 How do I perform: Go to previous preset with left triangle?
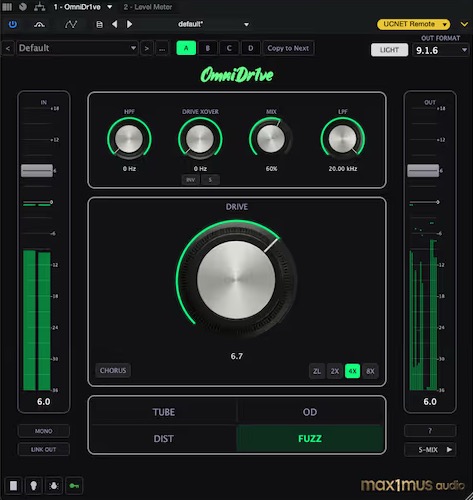tap(115, 24)
